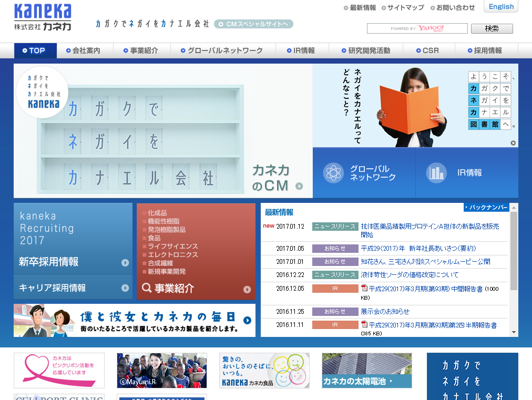Click the arrow icon beside カネカのCM
Image resolution: width=532 pixels, height=400 pixels.
pyautogui.click(x=299, y=186)
